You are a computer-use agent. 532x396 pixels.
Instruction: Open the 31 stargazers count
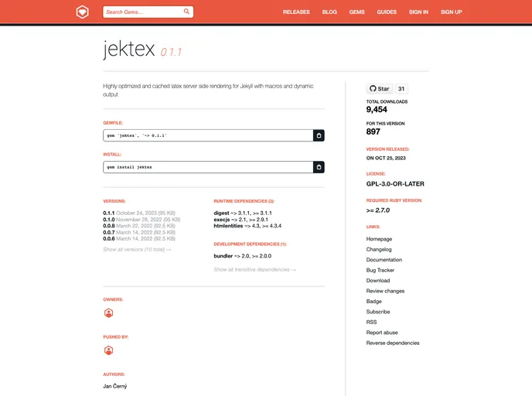coord(401,89)
